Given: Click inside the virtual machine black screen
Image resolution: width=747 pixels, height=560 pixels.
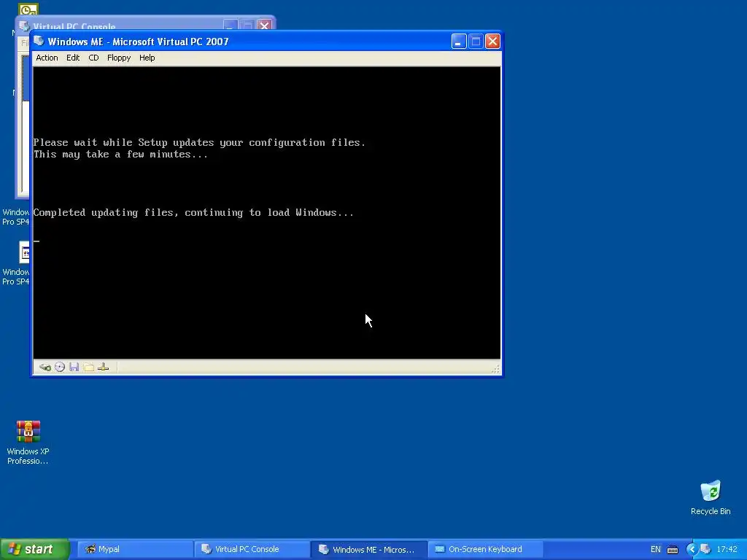Looking at the screenshot, I should (x=267, y=212).
